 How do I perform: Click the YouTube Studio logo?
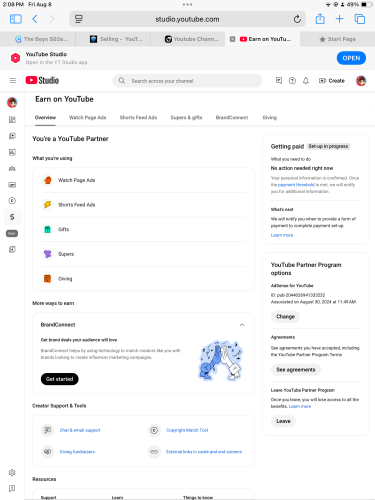pos(42,80)
